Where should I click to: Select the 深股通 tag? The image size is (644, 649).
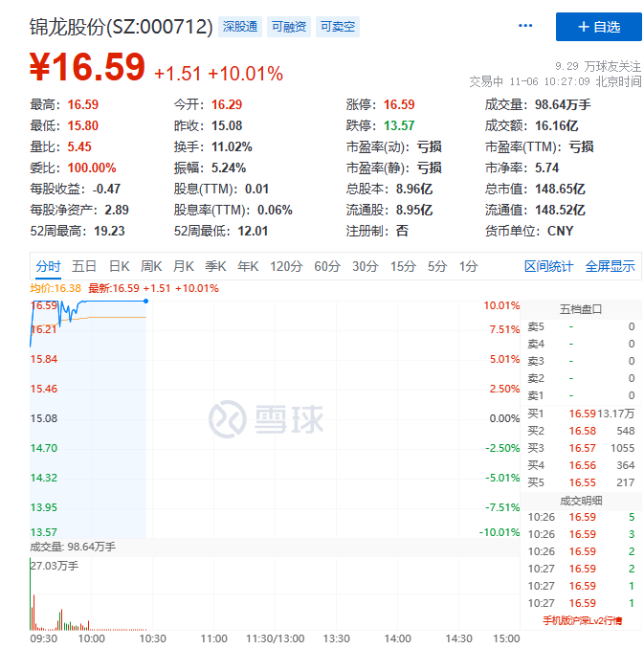(x=240, y=27)
